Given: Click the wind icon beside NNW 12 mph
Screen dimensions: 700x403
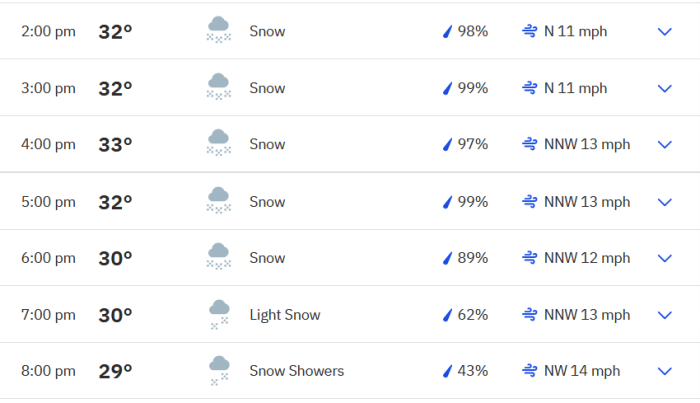Looking at the screenshot, I should [x=529, y=258].
